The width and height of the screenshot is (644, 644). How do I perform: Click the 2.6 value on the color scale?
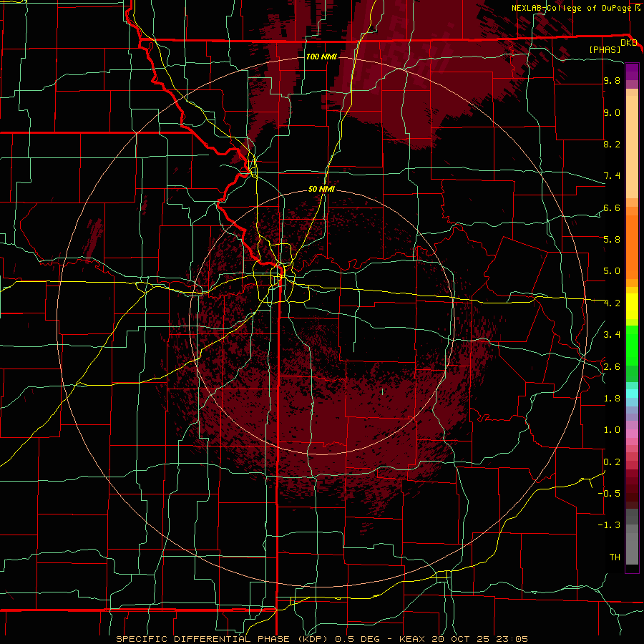612,366
